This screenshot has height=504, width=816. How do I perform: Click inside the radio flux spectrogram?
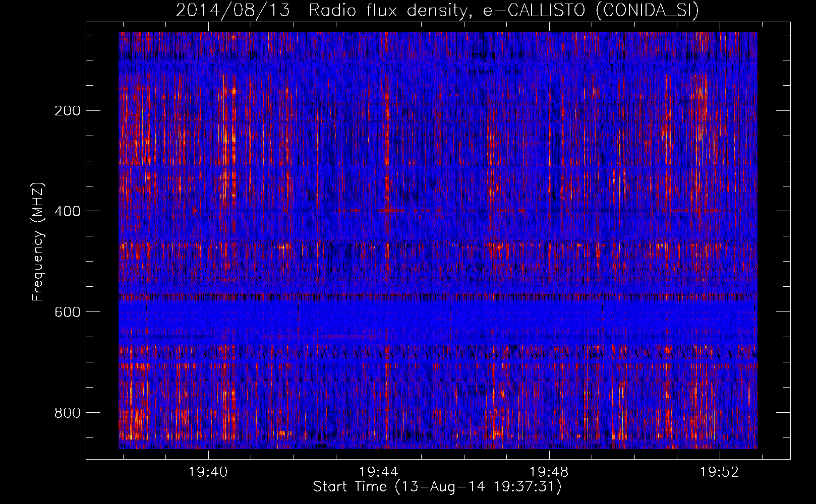coord(438,240)
